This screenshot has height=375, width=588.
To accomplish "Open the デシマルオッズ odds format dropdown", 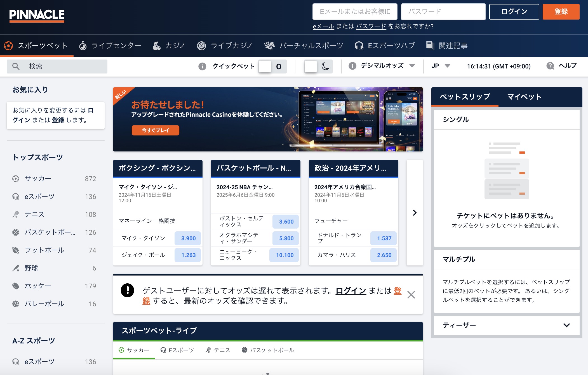I will tap(388, 66).
